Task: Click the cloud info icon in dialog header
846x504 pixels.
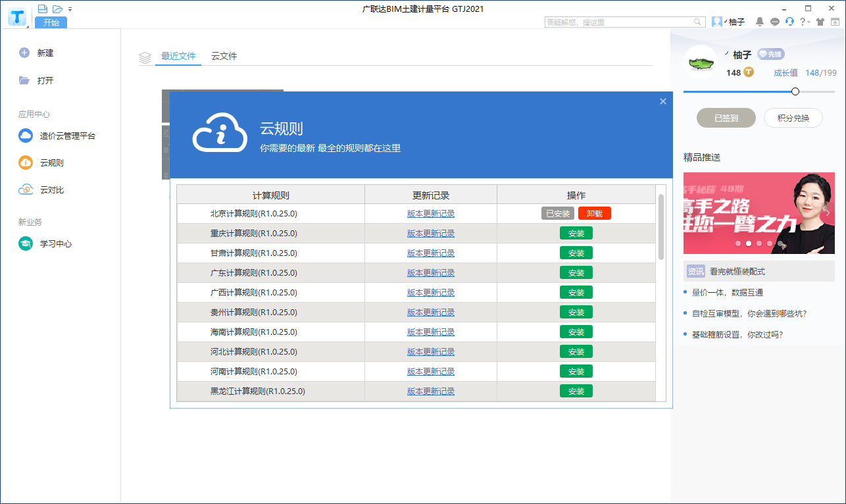Action: coord(219,132)
